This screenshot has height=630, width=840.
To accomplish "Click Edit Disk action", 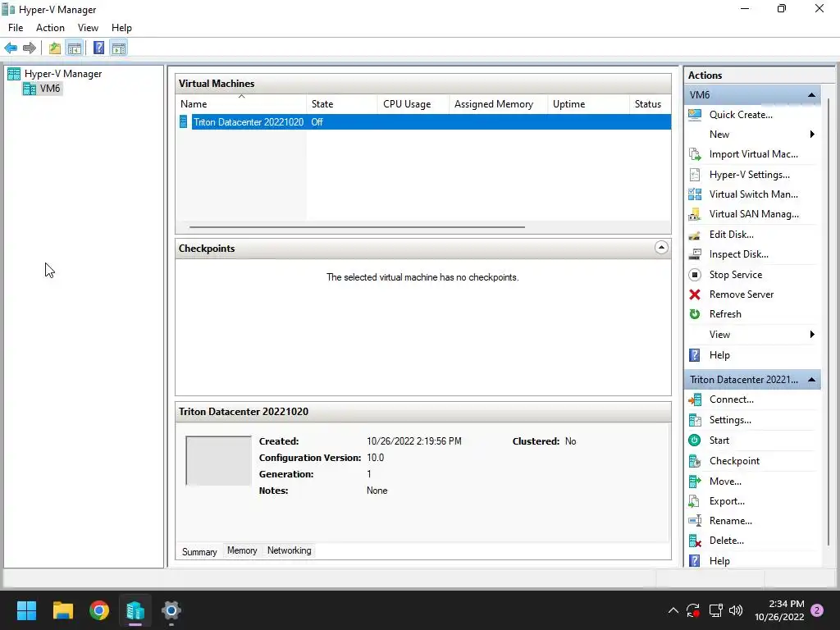I will 731,235.
